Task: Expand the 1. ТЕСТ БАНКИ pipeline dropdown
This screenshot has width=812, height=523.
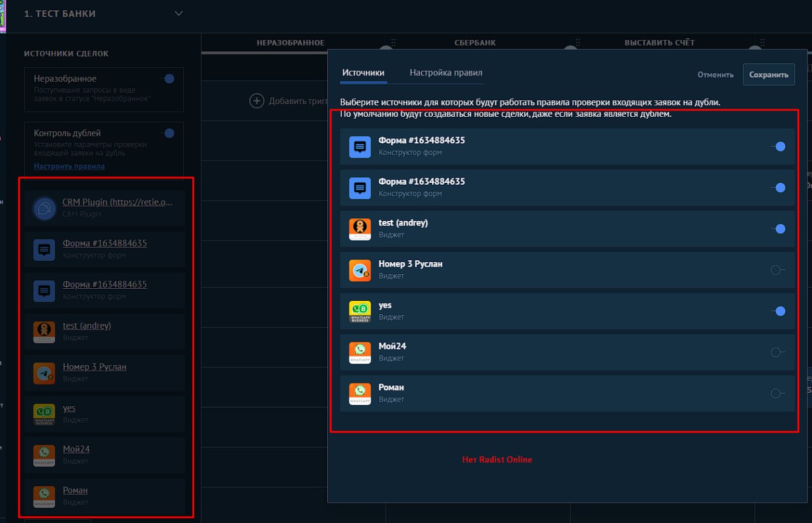Action: 178,13
